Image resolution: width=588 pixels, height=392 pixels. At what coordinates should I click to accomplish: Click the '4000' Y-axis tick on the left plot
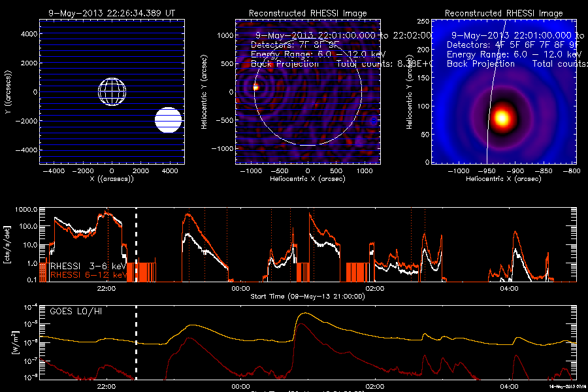(x=29, y=34)
